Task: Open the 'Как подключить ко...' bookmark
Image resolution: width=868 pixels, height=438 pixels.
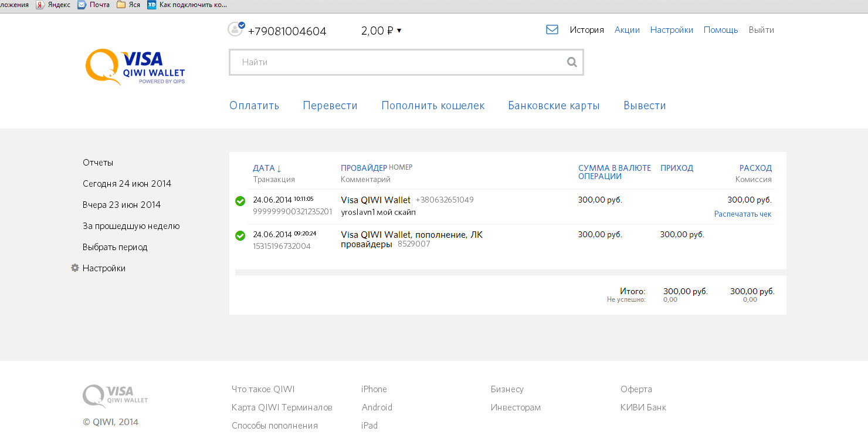Action: (187, 5)
